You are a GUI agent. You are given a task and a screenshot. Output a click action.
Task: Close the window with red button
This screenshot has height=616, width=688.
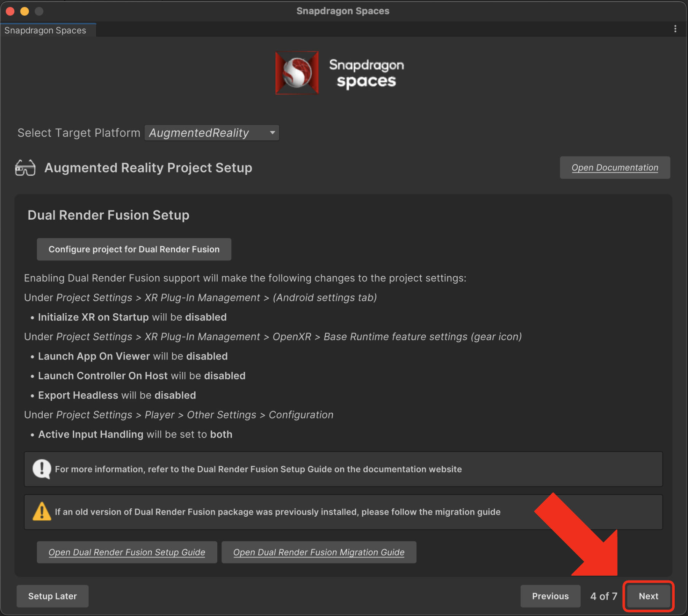pos(10,11)
